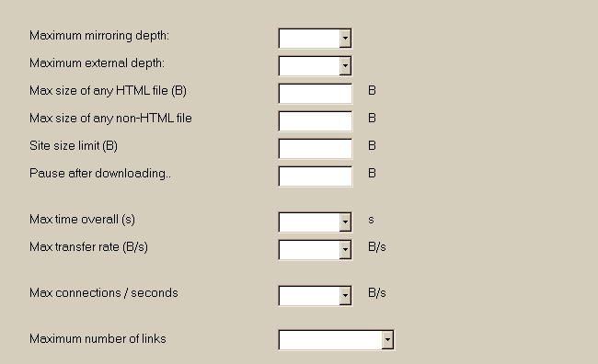
Task: Open the Maximum external depth dropdown arrow
Action: pos(345,66)
